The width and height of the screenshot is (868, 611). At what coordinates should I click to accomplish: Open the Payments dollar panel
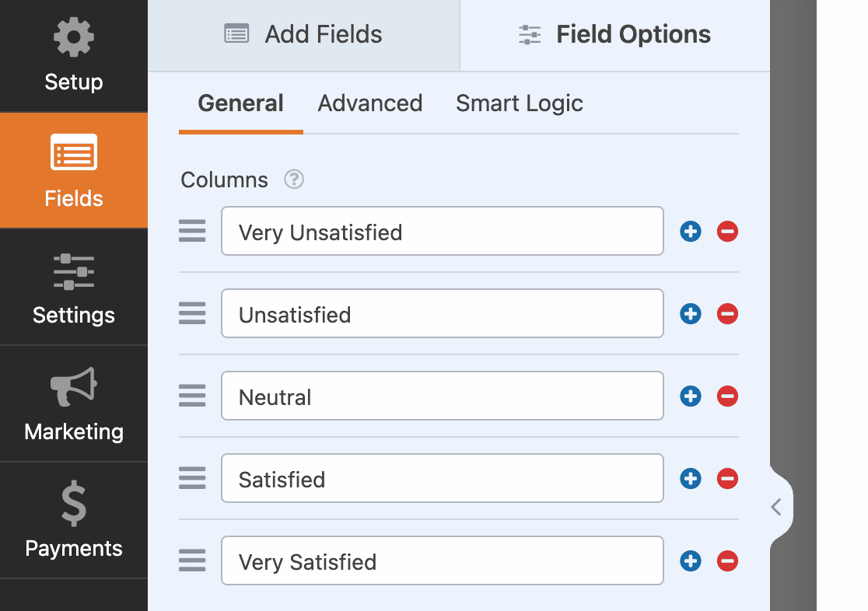(74, 521)
